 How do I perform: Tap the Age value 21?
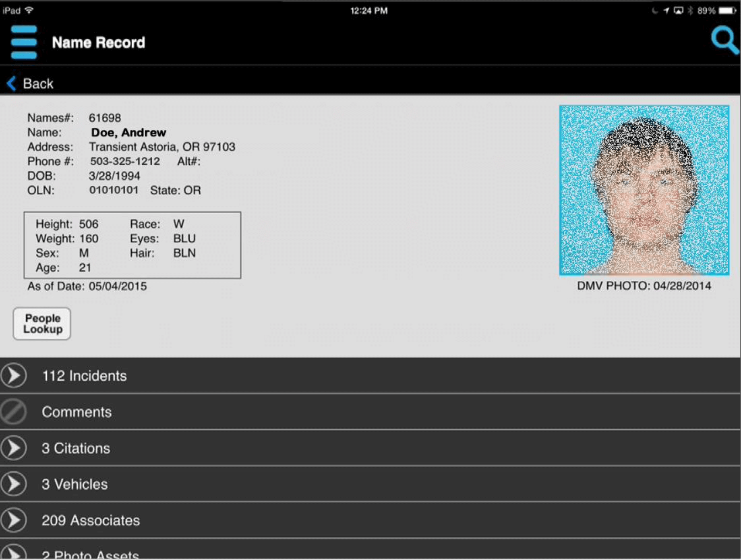(85, 268)
